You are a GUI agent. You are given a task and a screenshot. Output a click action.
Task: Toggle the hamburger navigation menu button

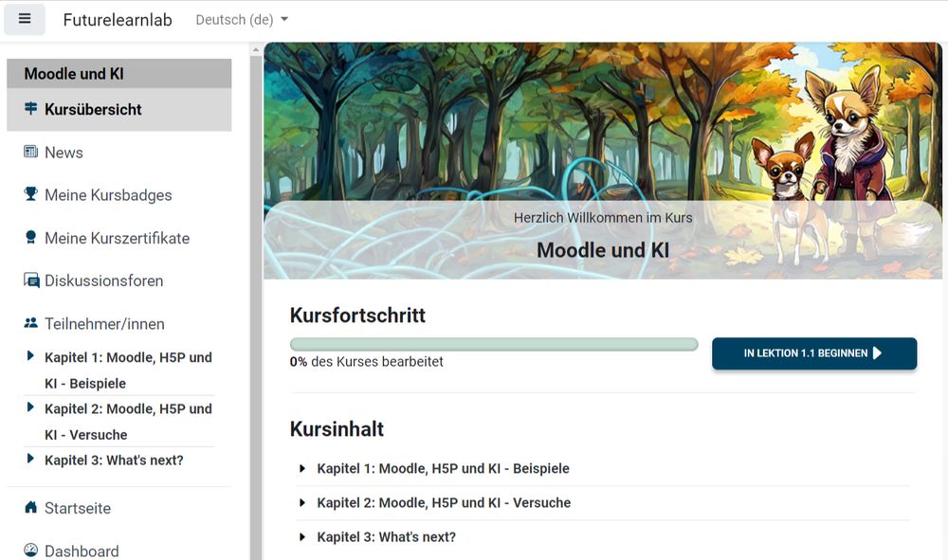(25, 19)
